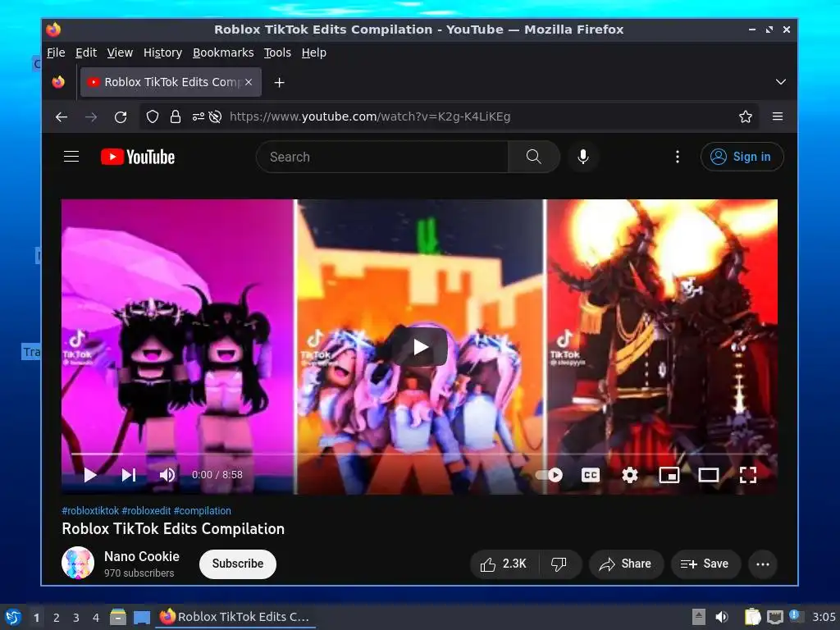Go back in Firefox
The width and height of the screenshot is (840, 630).
(62, 116)
